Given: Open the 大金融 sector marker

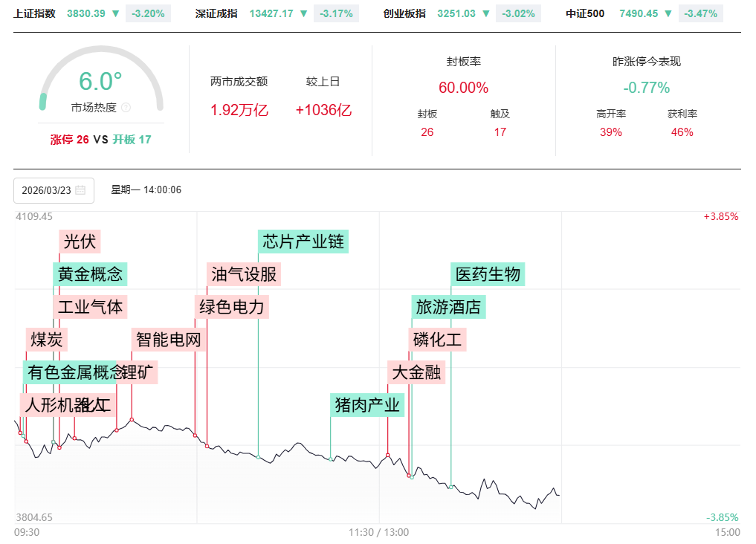Looking at the screenshot, I should (x=416, y=372).
